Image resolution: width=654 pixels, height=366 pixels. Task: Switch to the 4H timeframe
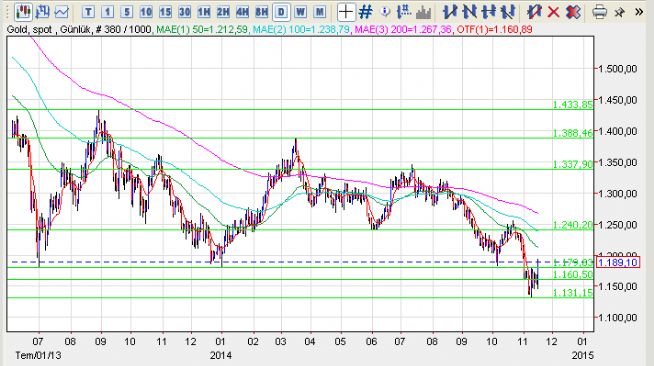[x=242, y=12]
